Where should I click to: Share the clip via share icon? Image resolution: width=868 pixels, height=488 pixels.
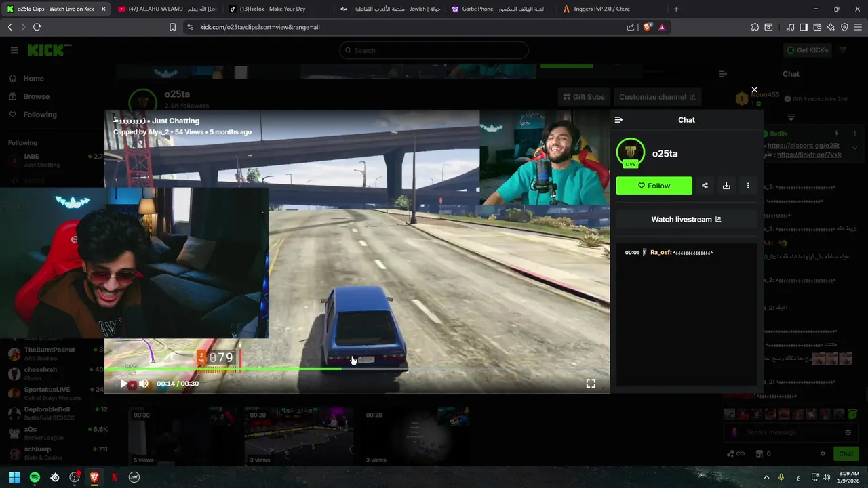click(705, 186)
